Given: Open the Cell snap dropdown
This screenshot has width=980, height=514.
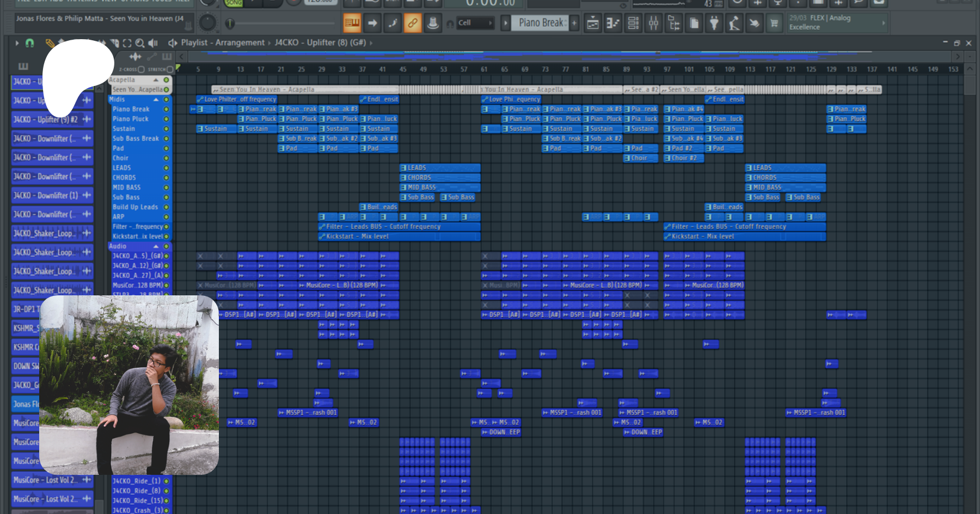Looking at the screenshot, I should click(475, 23).
